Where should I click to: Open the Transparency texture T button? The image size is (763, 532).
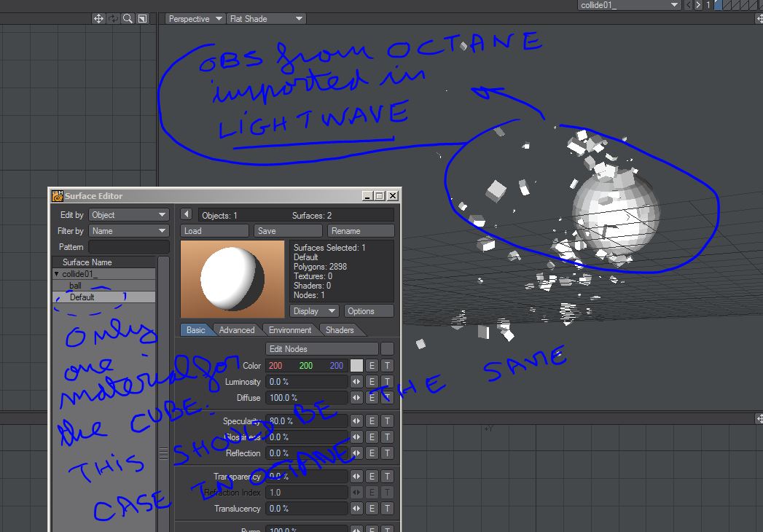[x=388, y=477]
